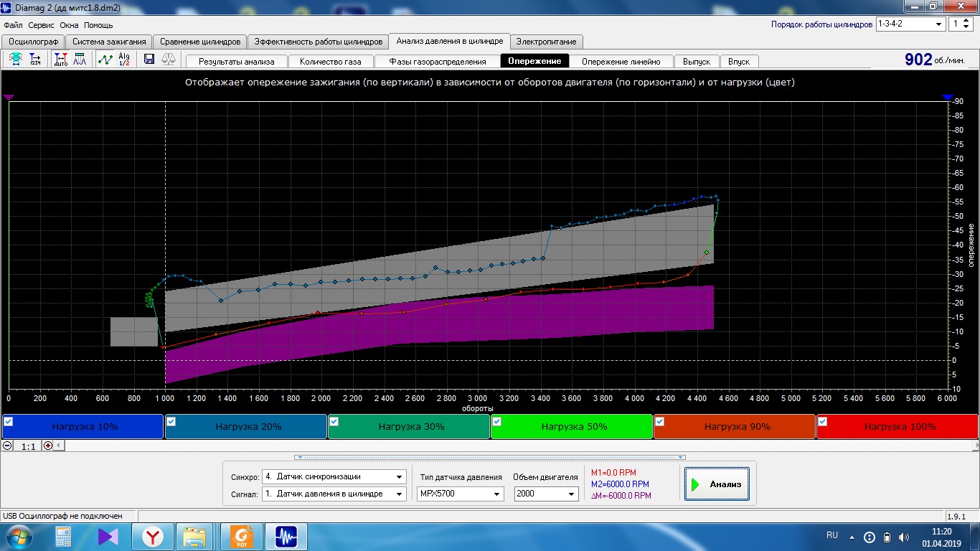Click the horizontal scrollbar left arrow
Screen dimensions: 980x551
pyautogui.click(x=60, y=446)
